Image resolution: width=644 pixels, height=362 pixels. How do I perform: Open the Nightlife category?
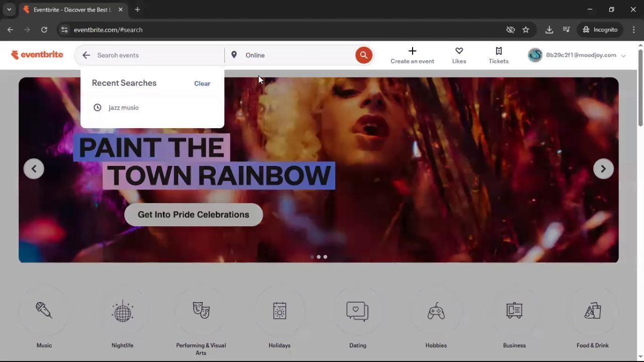pyautogui.click(x=122, y=317)
